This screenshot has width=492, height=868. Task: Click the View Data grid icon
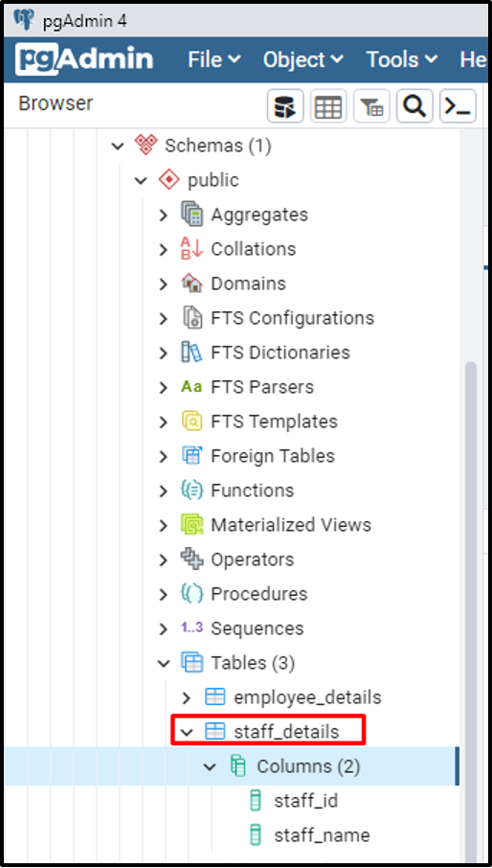(x=328, y=105)
